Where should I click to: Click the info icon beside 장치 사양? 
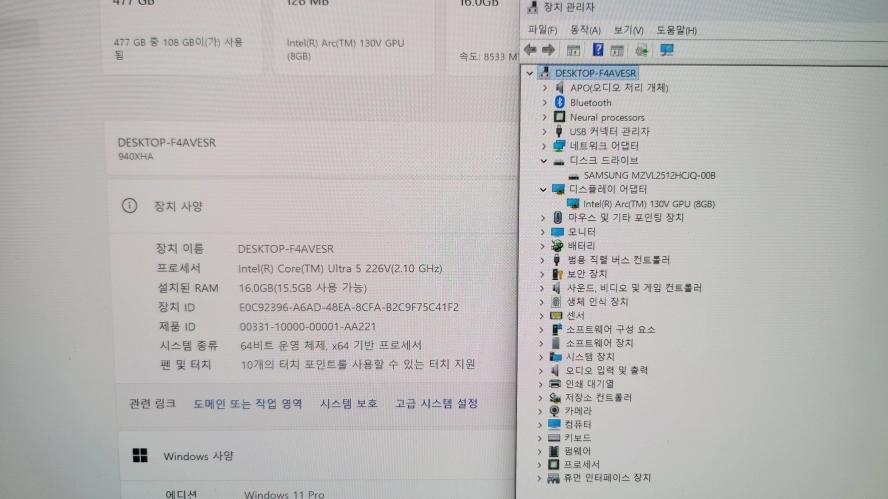[129, 206]
